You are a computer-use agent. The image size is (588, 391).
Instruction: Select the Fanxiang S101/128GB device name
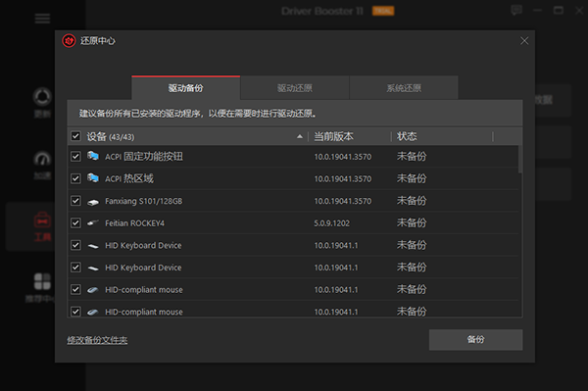pos(144,201)
